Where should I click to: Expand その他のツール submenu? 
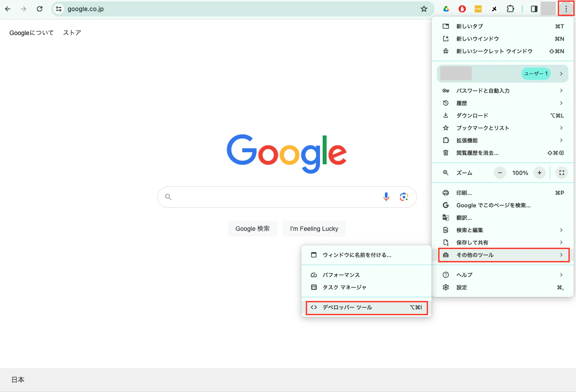pos(504,255)
